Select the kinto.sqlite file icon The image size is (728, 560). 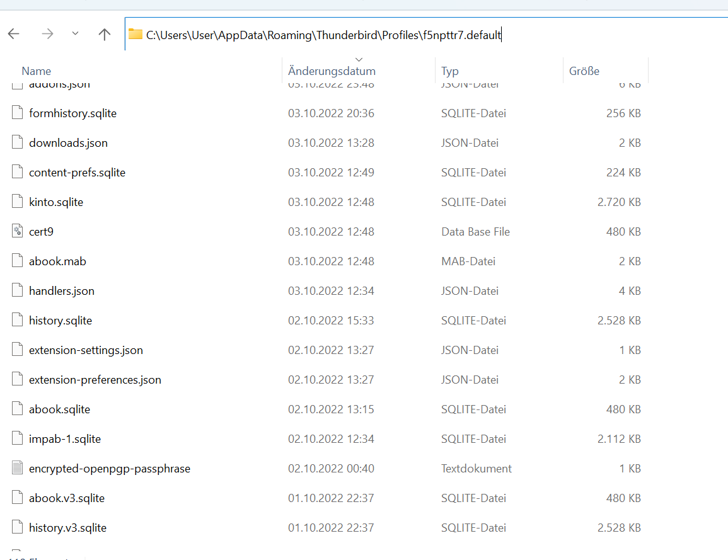[17, 202]
